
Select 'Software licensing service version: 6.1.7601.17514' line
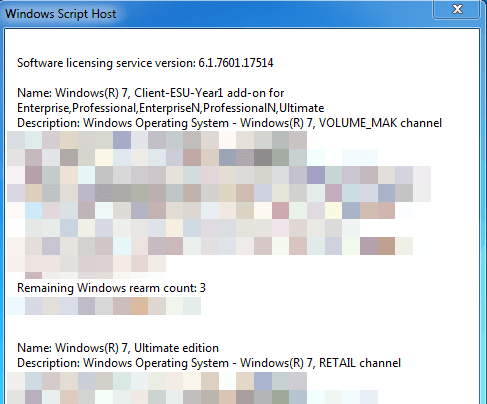pos(145,63)
